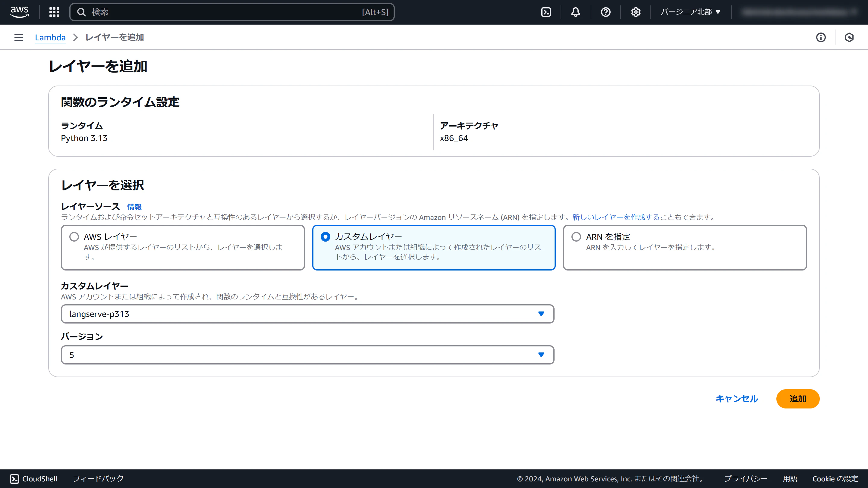This screenshot has height=488, width=868.
Task: Open the info panel icon
Action: tap(821, 37)
